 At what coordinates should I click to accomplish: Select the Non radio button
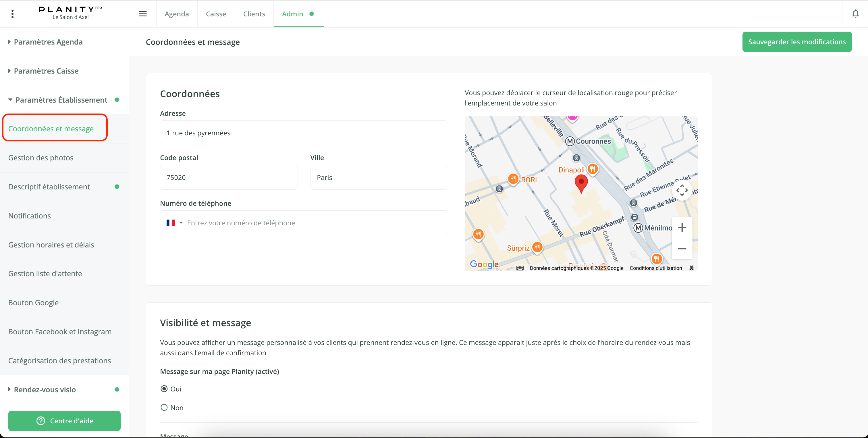pos(164,407)
